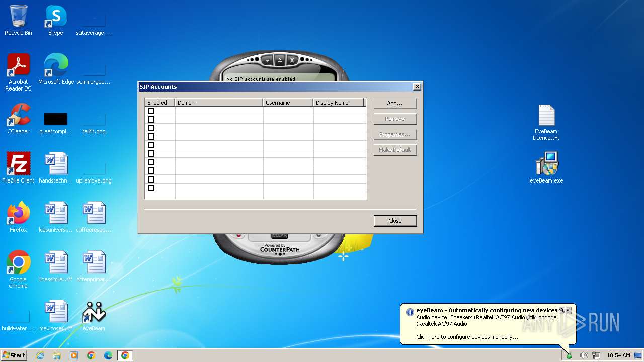Tick the third row Enabled checkbox

point(151,128)
